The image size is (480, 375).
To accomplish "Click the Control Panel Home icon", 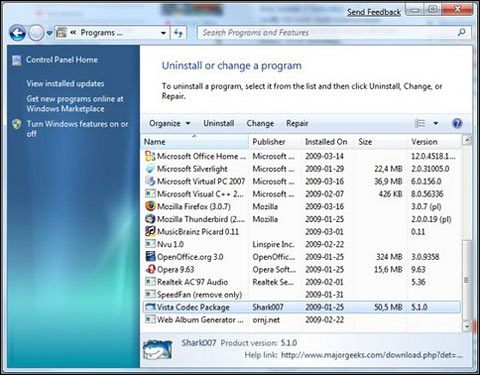I will click(x=17, y=60).
